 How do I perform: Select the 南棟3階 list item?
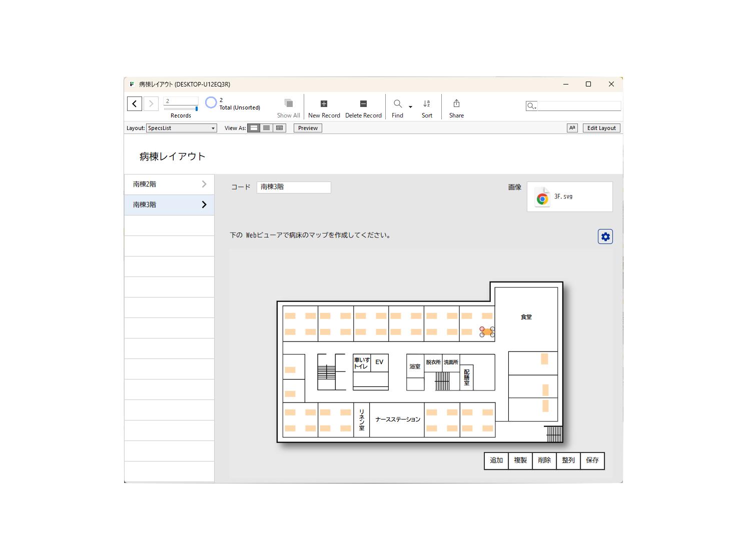point(169,205)
